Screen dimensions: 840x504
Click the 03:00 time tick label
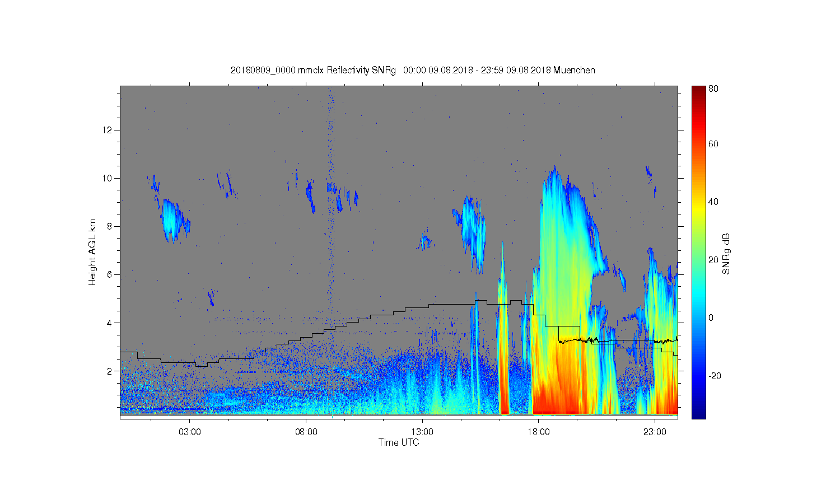click(190, 432)
